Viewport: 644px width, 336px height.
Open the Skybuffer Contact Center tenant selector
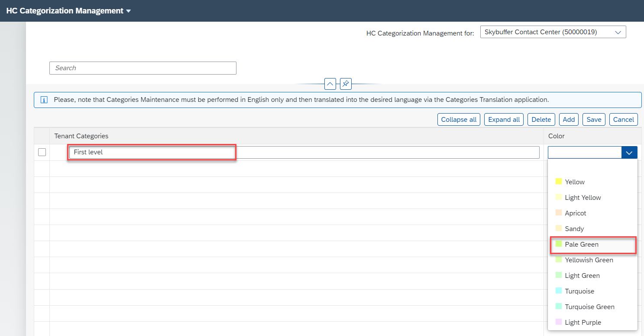pos(553,32)
